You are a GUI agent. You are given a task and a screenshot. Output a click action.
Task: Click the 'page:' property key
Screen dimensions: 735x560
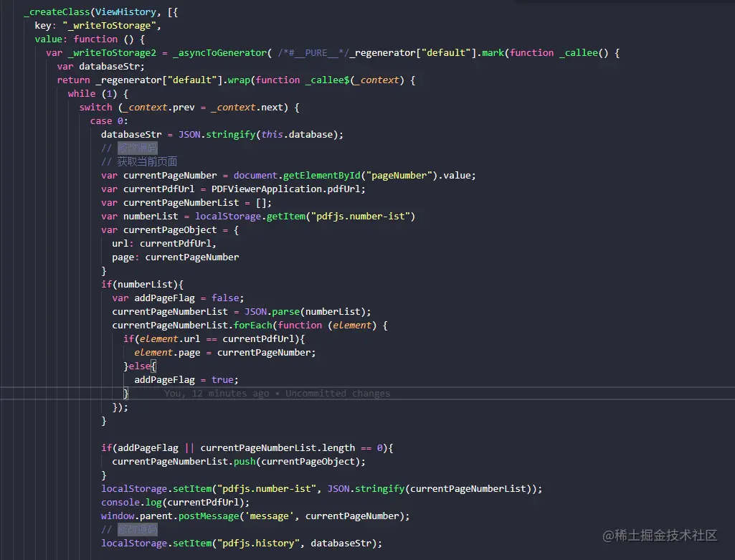[x=125, y=256]
